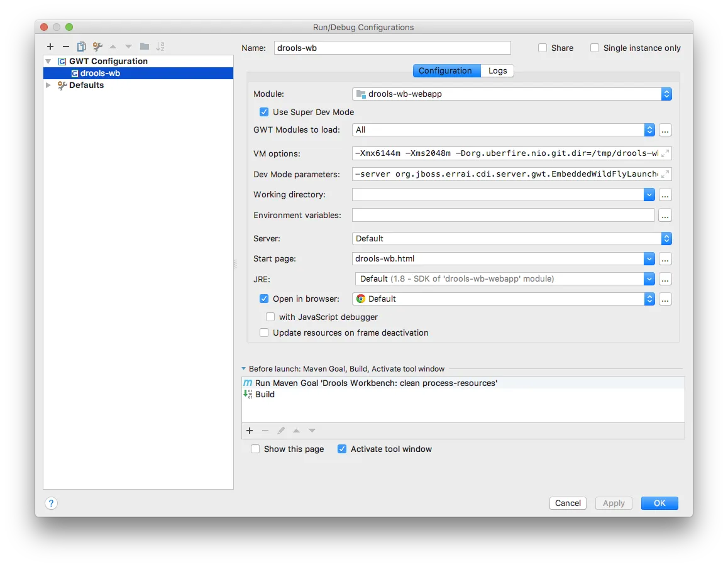Enable with JavaScript debugger option
728x567 pixels.
coord(270,317)
